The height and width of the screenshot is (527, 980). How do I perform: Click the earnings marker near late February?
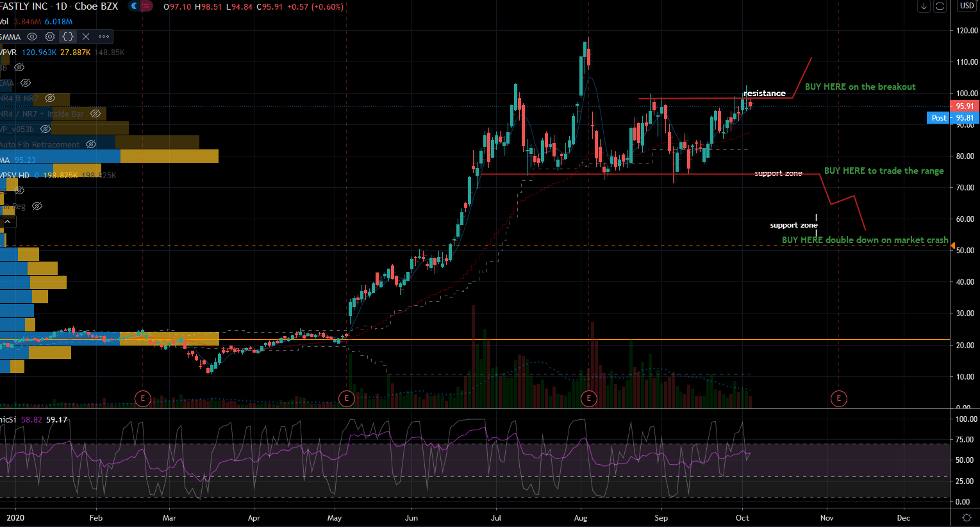tap(142, 399)
